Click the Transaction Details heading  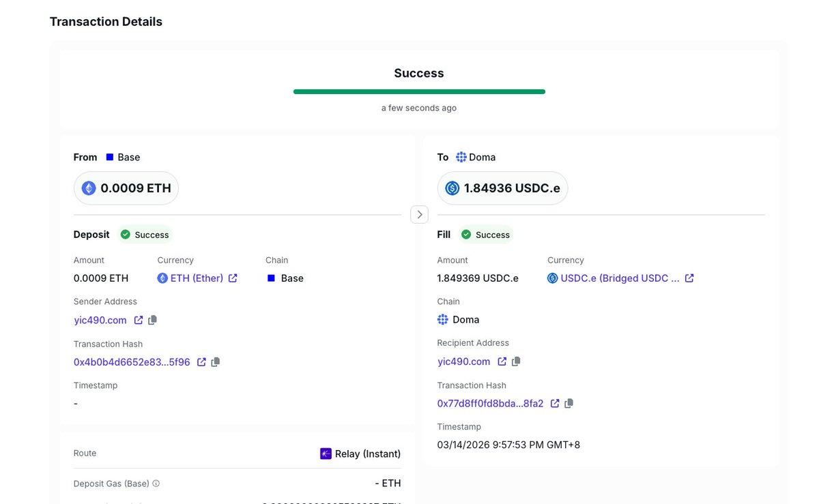coord(106,22)
